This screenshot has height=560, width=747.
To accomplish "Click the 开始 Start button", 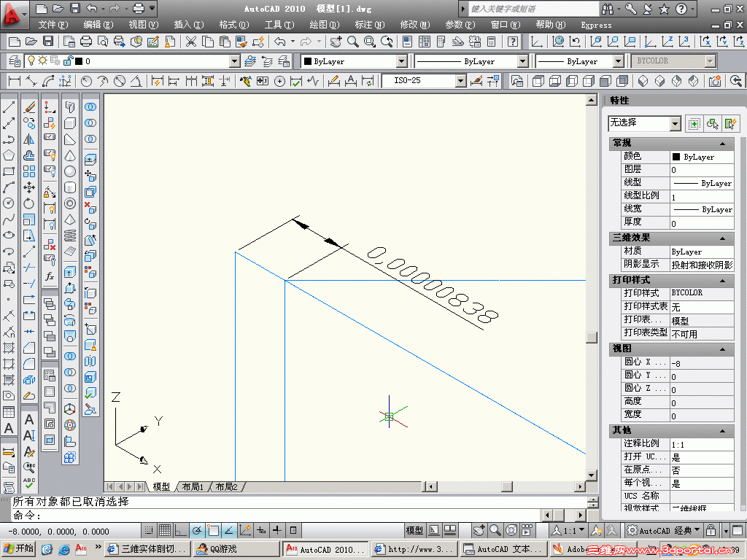I will [18, 548].
